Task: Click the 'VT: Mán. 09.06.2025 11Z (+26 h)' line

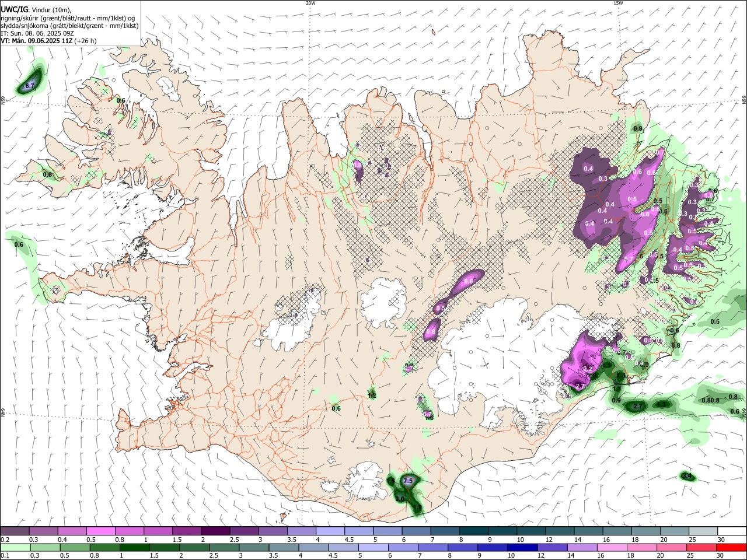Action: pyautogui.click(x=48, y=41)
